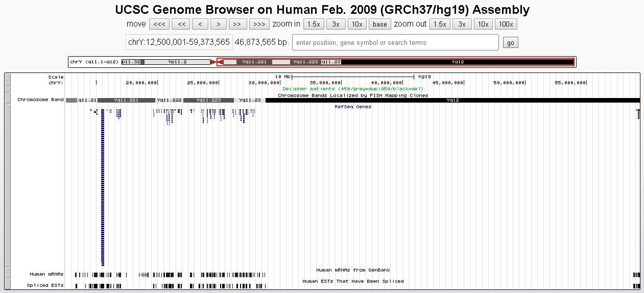This screenshot has height=293, width=644.
Task: Click the Spliced ESTs track label
Action: pos(45,285)
